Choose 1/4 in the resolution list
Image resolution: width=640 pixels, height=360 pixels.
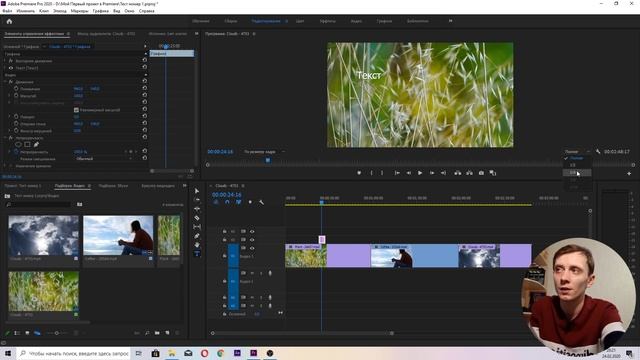point(577,173)
